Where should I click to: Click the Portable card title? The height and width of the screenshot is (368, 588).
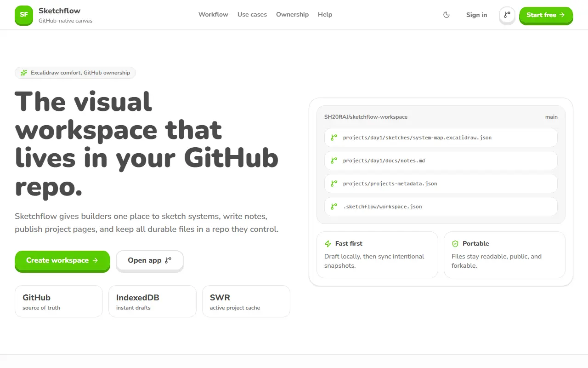tap(475, 243)
